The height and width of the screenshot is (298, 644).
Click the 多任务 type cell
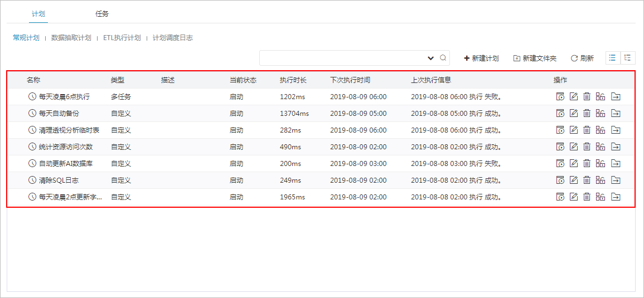[121, 97]
